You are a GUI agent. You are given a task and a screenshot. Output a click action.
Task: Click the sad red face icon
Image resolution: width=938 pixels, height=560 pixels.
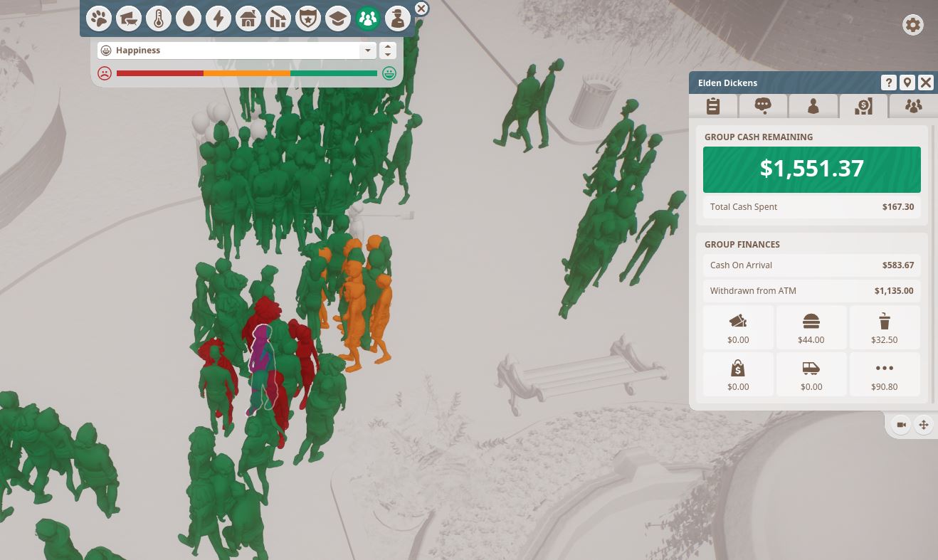click(105, 73)
